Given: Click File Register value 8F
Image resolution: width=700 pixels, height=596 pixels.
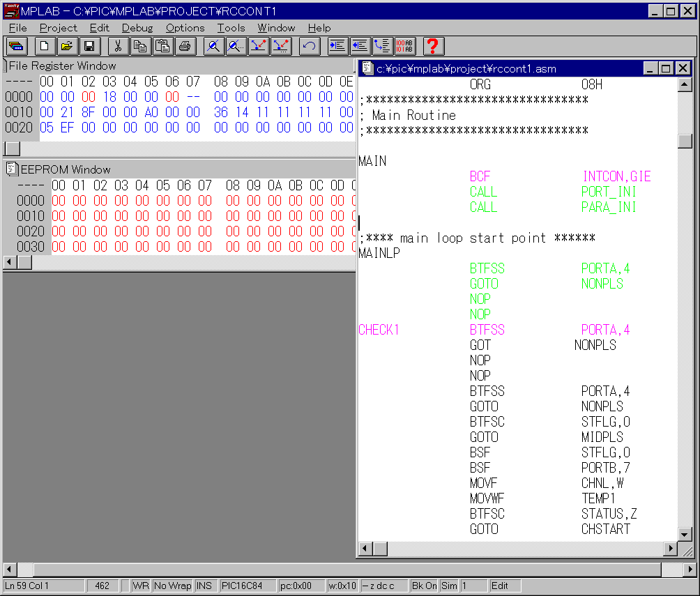Looking at the screenshot, I should click(89, 112).
